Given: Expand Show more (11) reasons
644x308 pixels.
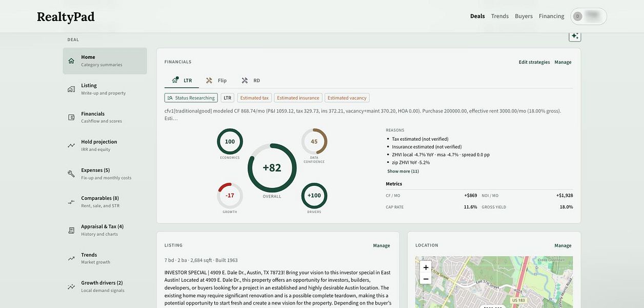Looking at the screenshot, I should pyautogui.click(x=403, y=171).
